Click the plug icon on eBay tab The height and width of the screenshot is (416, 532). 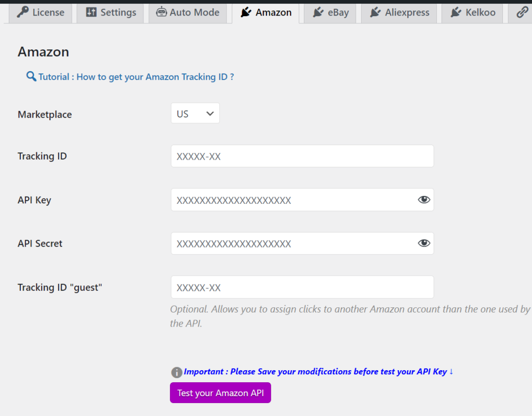[x=318, y=12]
